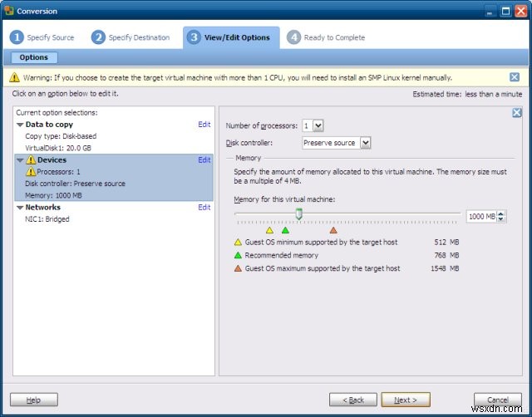Click the memory slider thumb

tap(299, 214)
